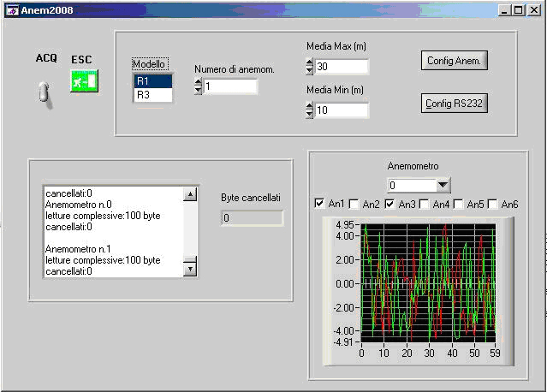Screen dimensions: 547x392
Task: Enable the An6 checkbox
Action: [492, 204]
